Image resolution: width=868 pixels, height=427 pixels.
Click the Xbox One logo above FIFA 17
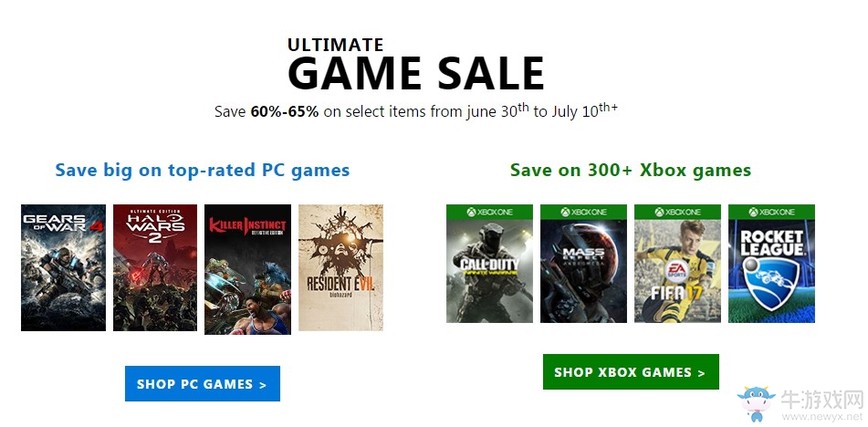click(677, 212)
